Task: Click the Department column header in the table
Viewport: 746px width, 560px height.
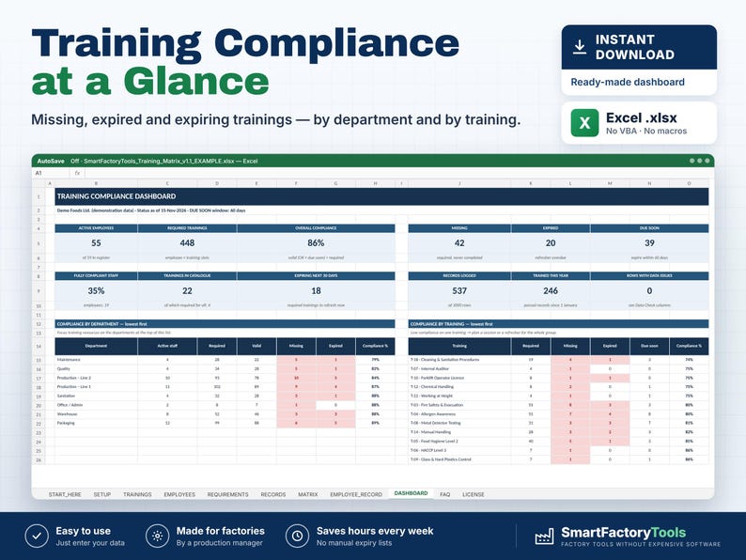Action: tap(96, 347)
